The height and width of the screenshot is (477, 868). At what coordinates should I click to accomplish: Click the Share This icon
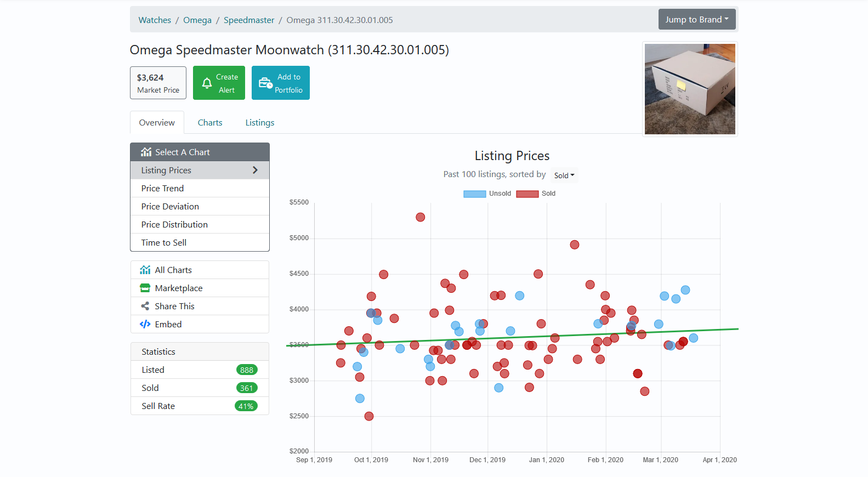pos(145,306)
